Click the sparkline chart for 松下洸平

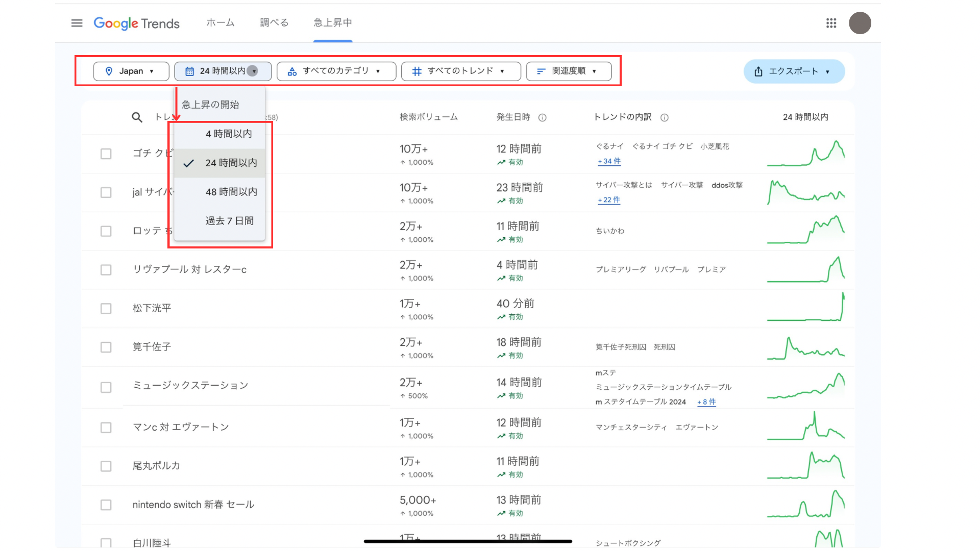coord(805,308)
